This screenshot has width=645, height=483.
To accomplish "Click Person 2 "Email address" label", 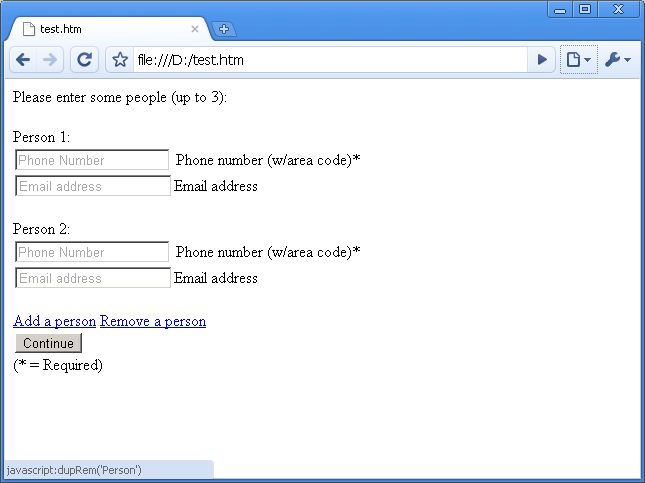I will (x=216, y=279).
